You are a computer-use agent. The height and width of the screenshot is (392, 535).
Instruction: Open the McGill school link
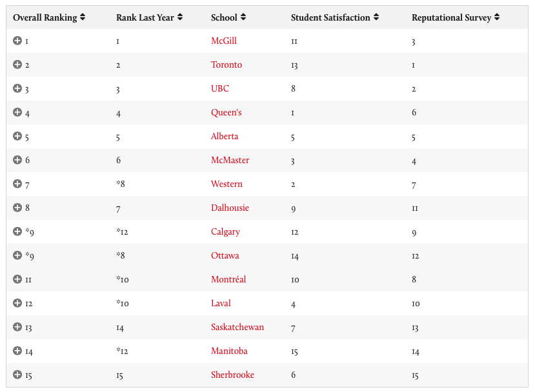(224, 41)
